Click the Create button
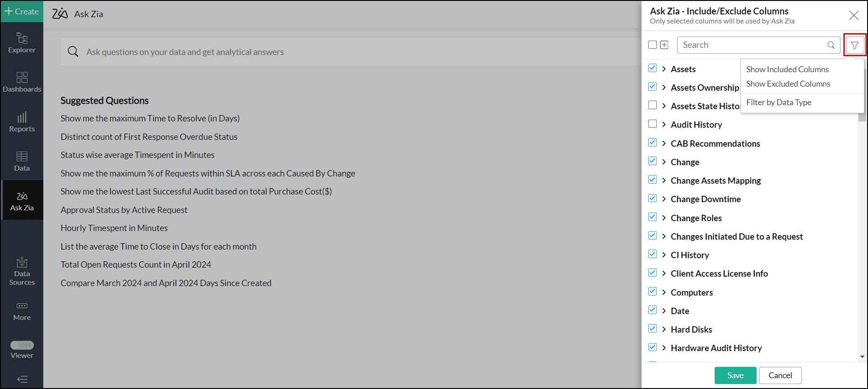868x389 pixels. (22, 11)
